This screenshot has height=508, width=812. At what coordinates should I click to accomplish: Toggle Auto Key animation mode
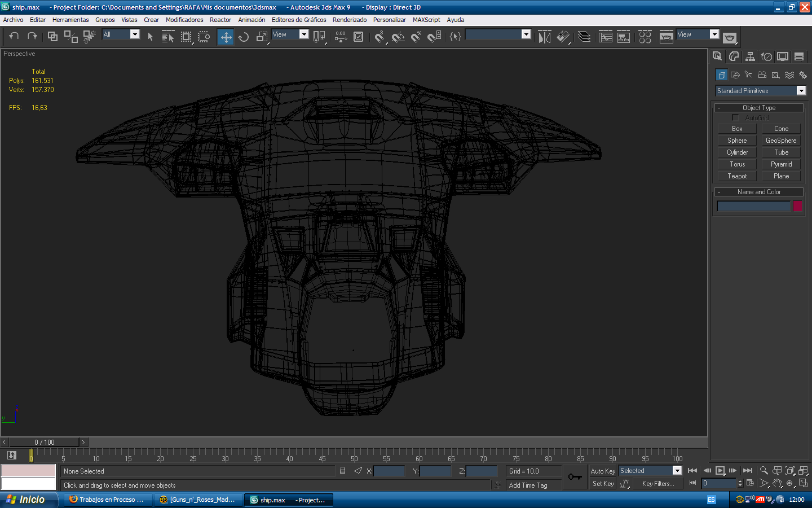pyautogui.click(x=603, y=471)
